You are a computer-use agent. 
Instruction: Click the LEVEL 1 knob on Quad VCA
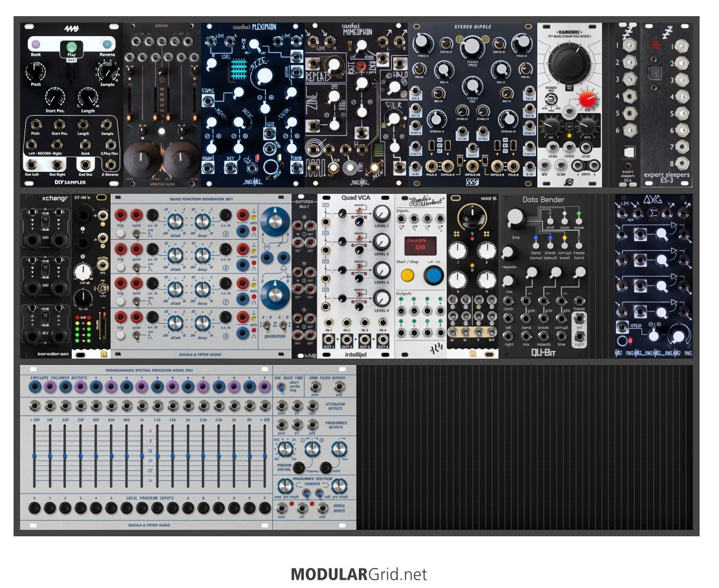pos(381,214)
